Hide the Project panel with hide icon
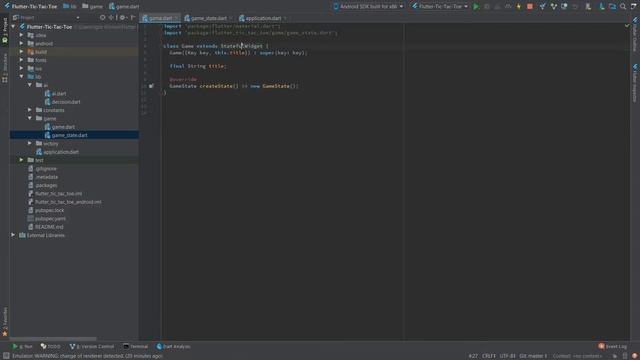The height and width of the screenshot is (360, 640). click(133, 18)
